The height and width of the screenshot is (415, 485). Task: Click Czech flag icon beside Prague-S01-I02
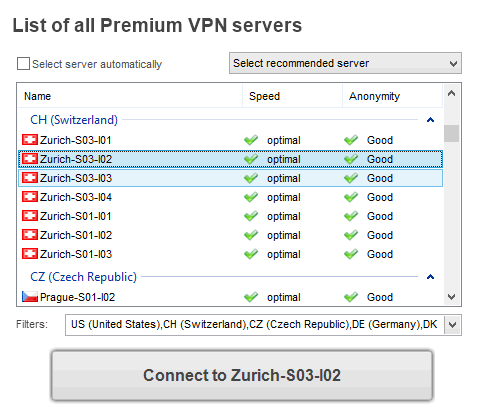(30, 296)
